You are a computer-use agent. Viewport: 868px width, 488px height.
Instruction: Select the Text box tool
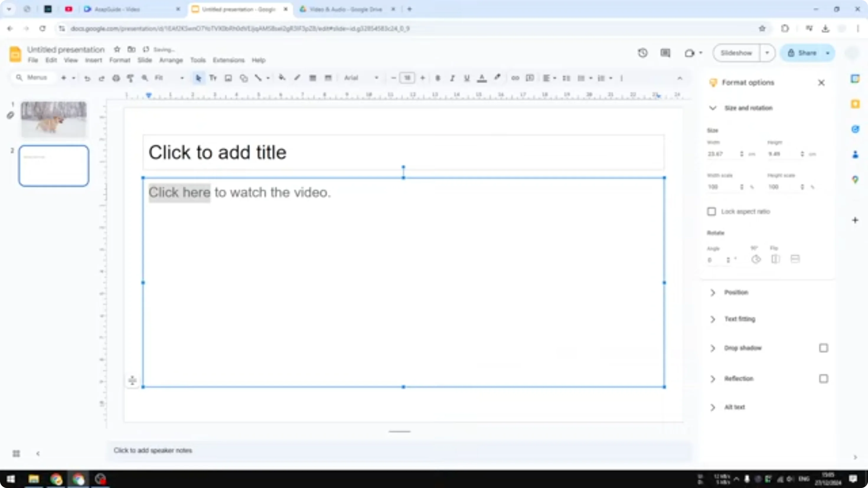tap(213, 78)
